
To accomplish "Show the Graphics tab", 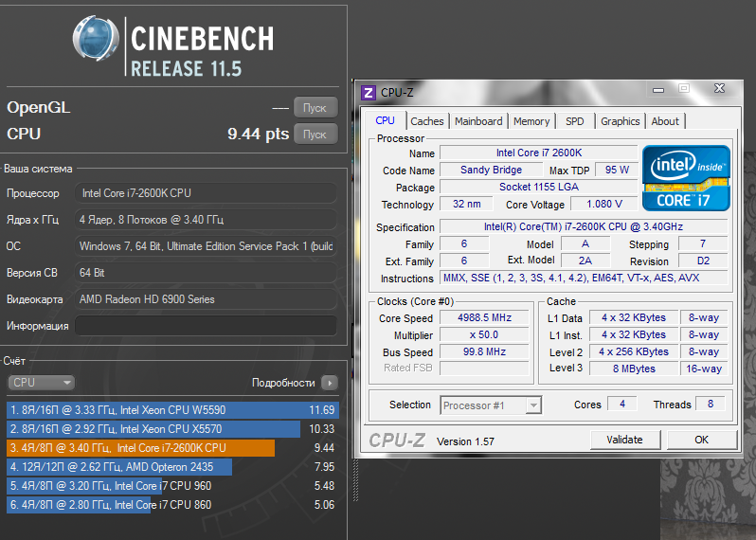I will [621, 121].
